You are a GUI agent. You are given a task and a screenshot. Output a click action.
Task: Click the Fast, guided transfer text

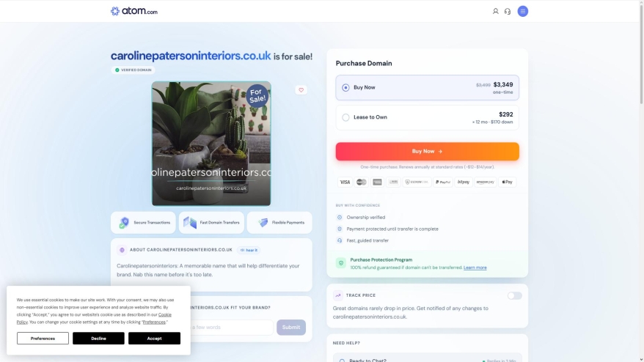[x=367, y=240]
